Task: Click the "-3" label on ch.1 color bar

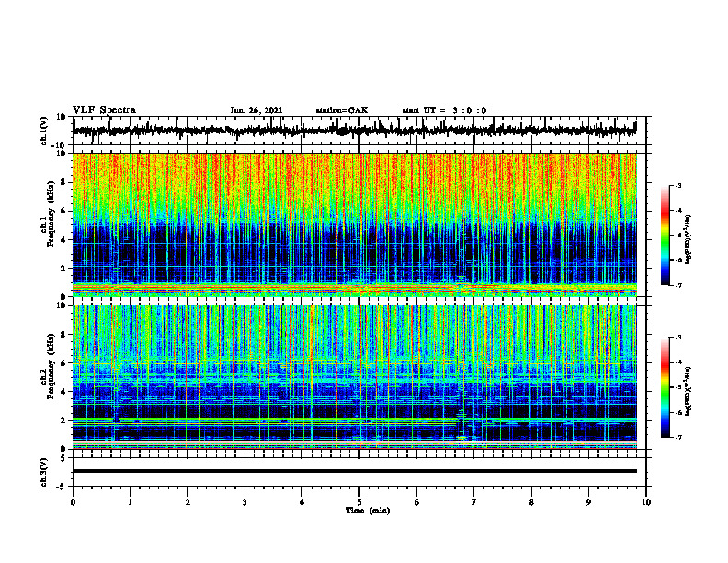Action: point(677,185)
